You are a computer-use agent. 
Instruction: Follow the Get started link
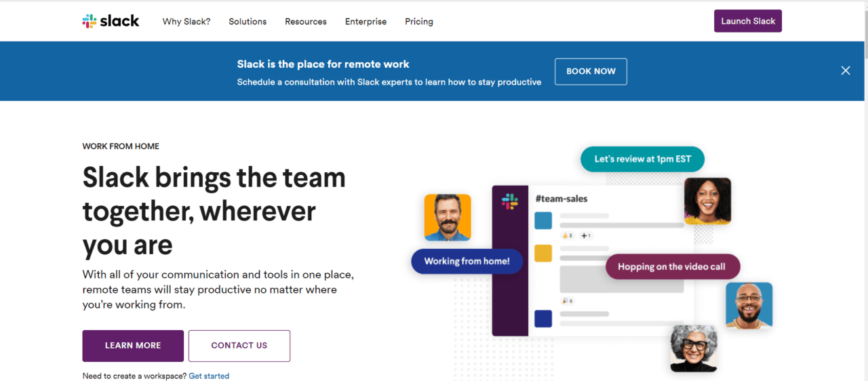209,376
